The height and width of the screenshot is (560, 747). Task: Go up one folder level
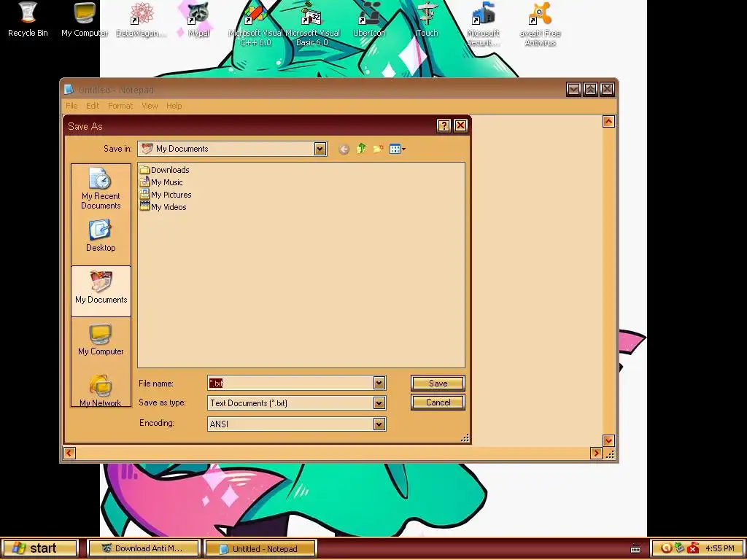361,149
